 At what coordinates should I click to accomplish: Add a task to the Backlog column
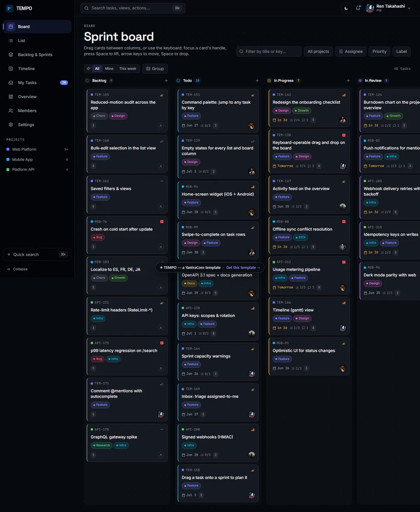tap(166, 81)
